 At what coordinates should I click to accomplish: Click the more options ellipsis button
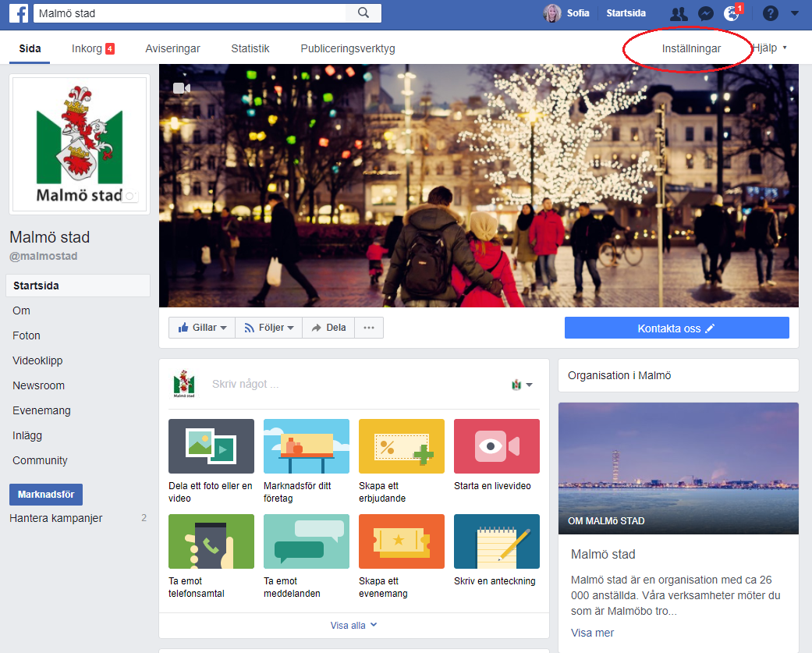pos(369,328)
